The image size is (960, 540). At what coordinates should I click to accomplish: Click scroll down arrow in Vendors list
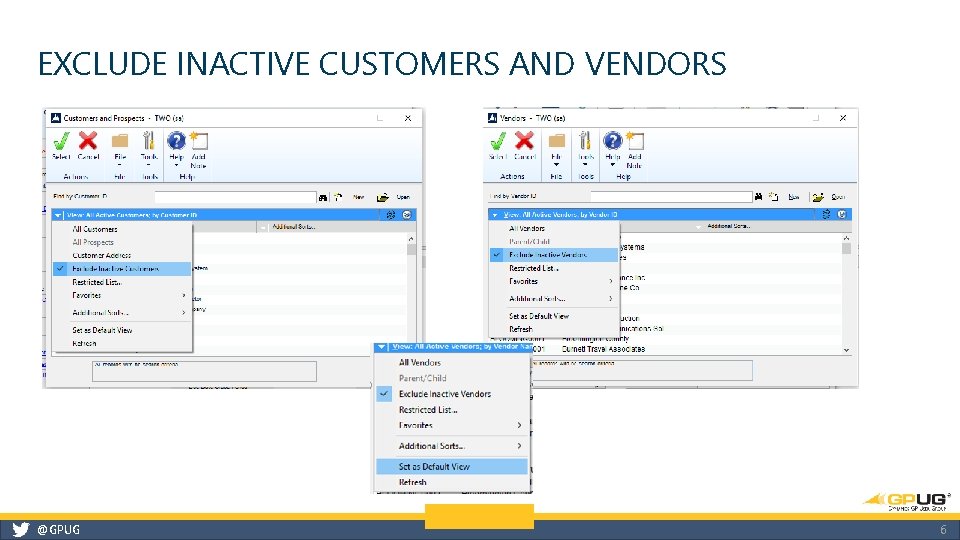pyautogui.click(x=846, y=350)
